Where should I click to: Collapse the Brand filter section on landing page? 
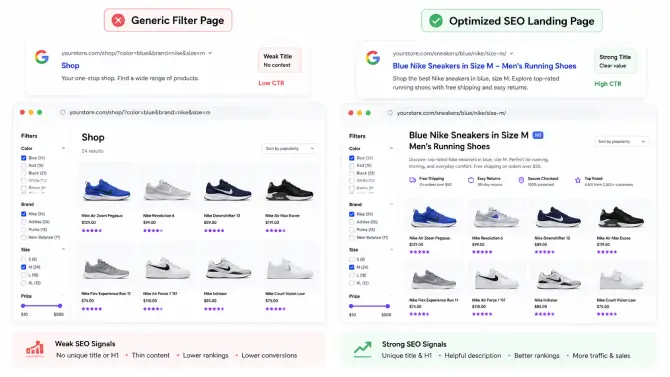click(391, 204)
